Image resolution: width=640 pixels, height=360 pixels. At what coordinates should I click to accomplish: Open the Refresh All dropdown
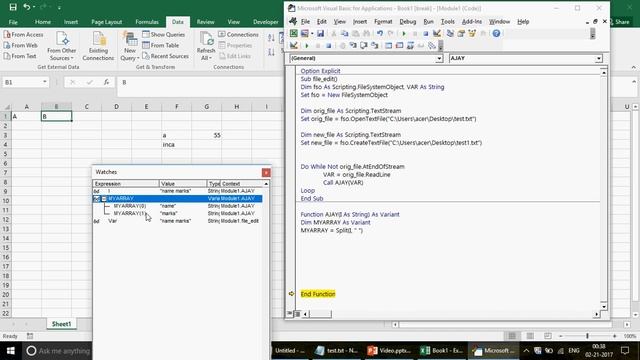tap(206, 47)
